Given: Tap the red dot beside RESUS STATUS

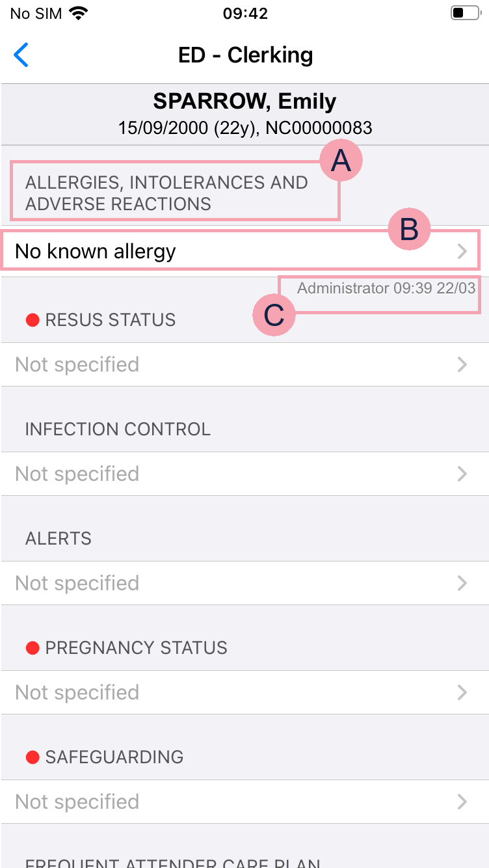Looking at the screenshot, I should pyautogui.click(x=33, y=320).
